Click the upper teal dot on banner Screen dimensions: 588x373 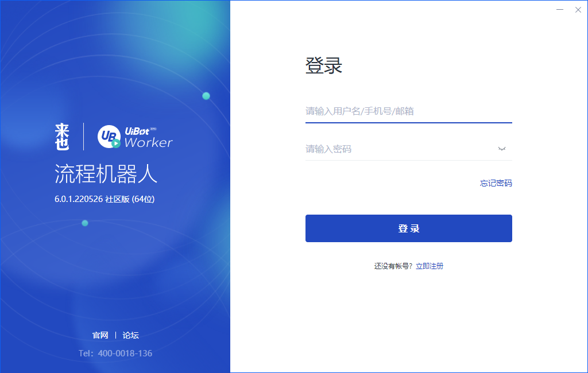[x=206, y=96]
